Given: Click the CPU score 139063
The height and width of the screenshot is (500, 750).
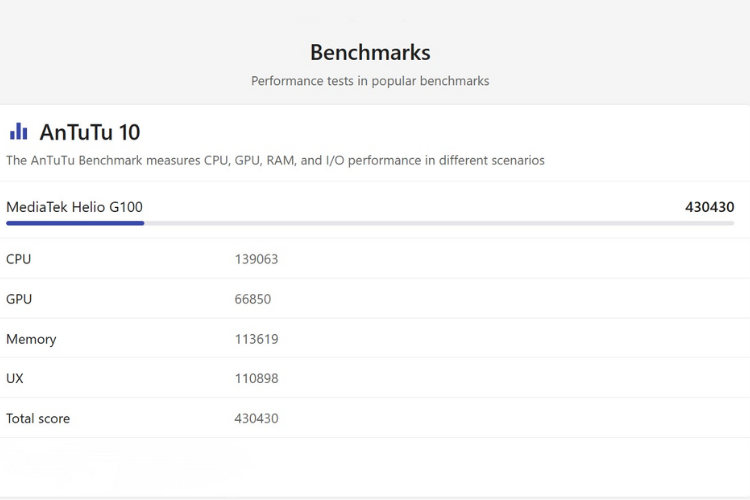Looking at the screenshot, I should 256,259.
